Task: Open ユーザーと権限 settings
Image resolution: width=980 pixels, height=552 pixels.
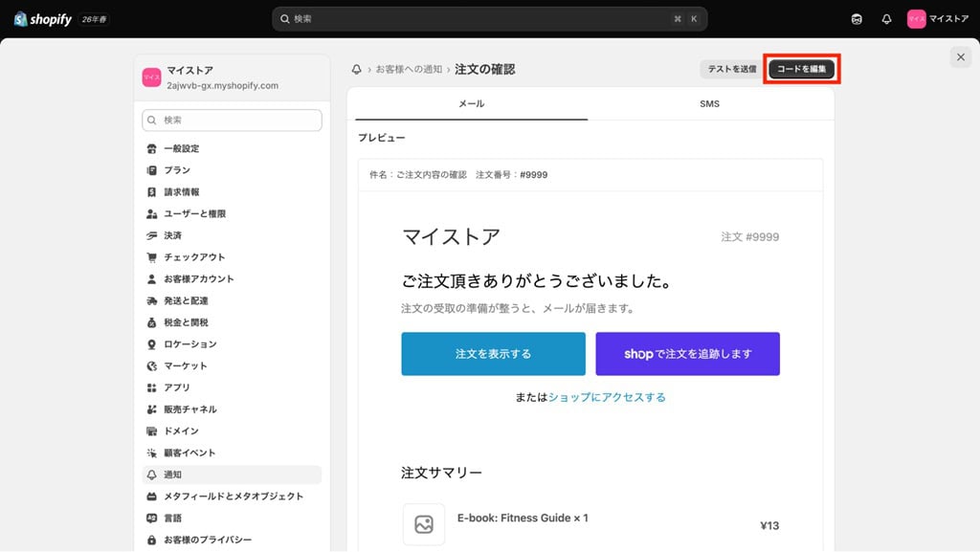Action: (x=232, y=213)
